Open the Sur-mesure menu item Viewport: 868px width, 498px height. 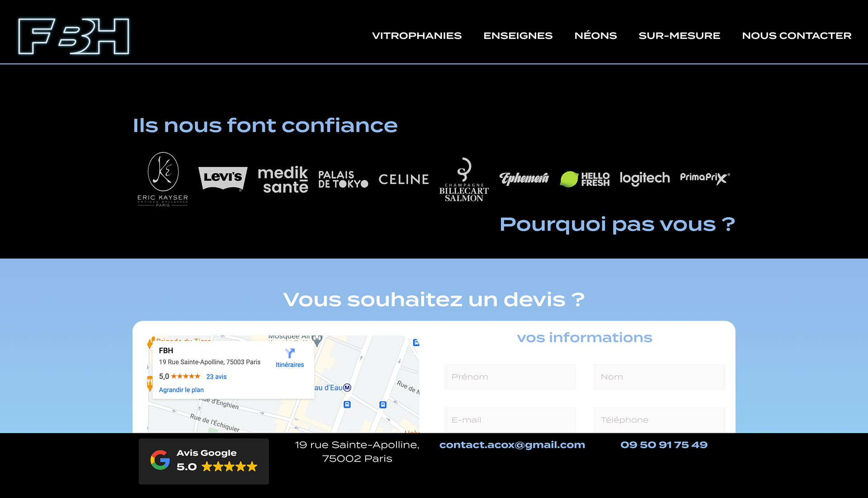[679, 36]
